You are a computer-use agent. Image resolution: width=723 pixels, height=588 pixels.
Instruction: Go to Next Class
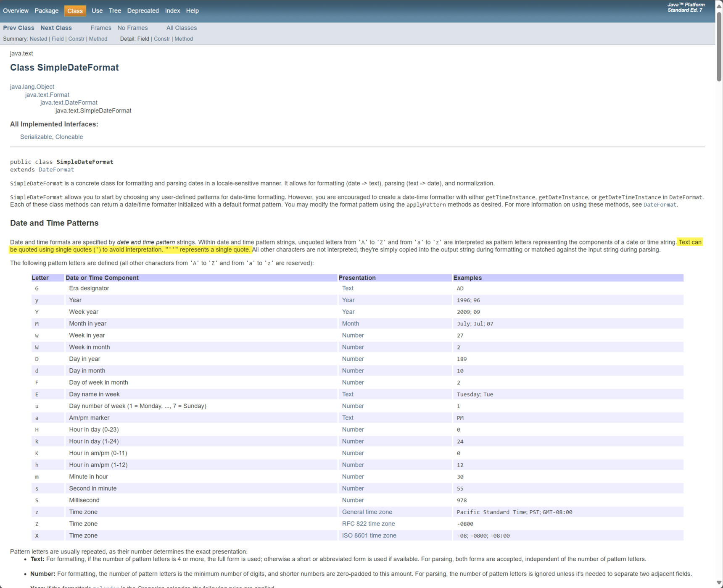(x=56, y=28)
